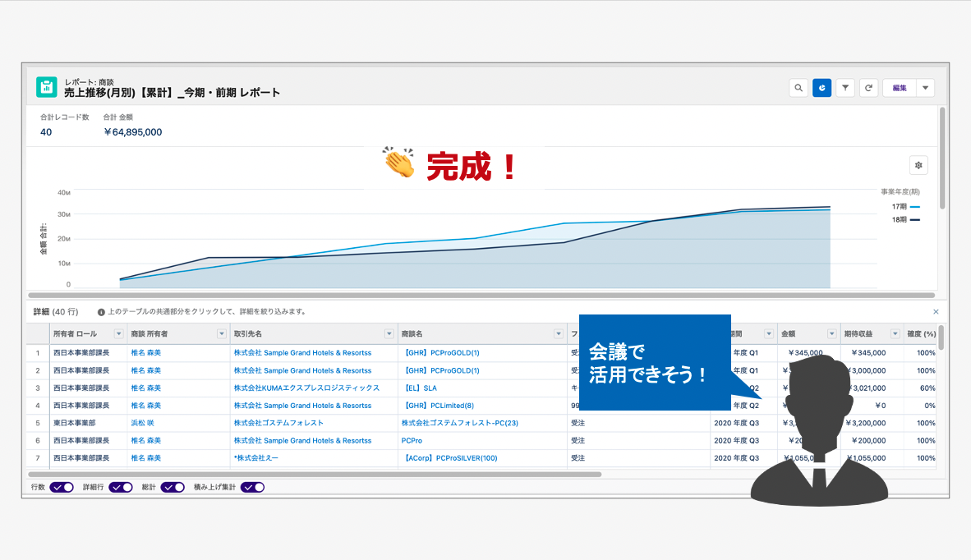971x560 pixels.
Task: Select 東日本事業部 role cell
Action: 74,423
